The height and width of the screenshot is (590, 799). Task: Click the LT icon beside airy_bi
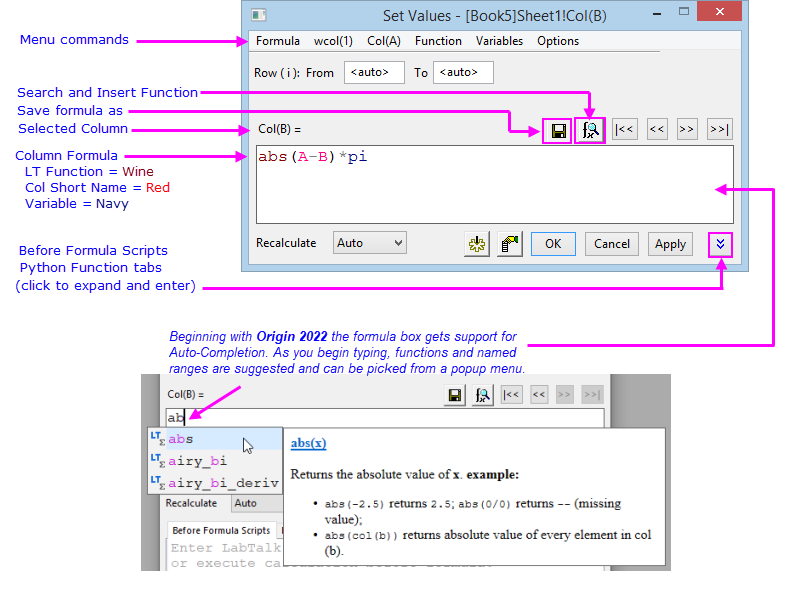[157, 460]
